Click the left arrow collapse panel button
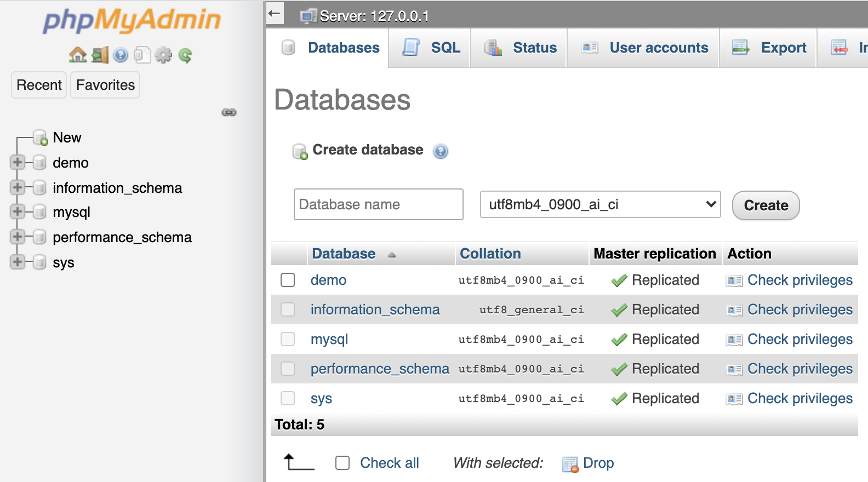The width and height of the screenshot is (868, 482). pos(275,13)
